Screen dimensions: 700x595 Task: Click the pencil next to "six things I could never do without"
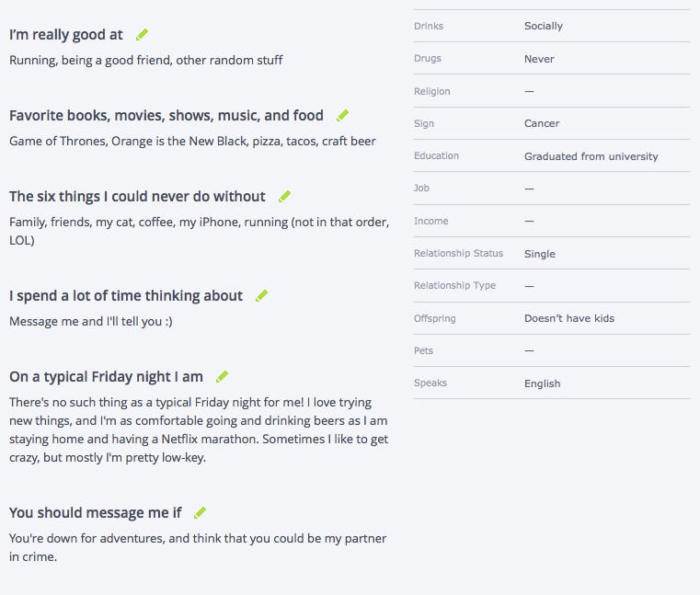(285, 197)
